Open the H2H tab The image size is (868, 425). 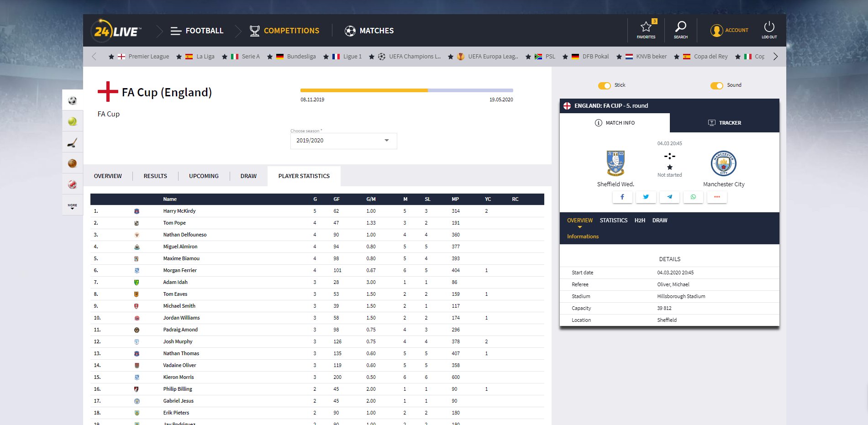pyautogui.click(x=640, y=220)
